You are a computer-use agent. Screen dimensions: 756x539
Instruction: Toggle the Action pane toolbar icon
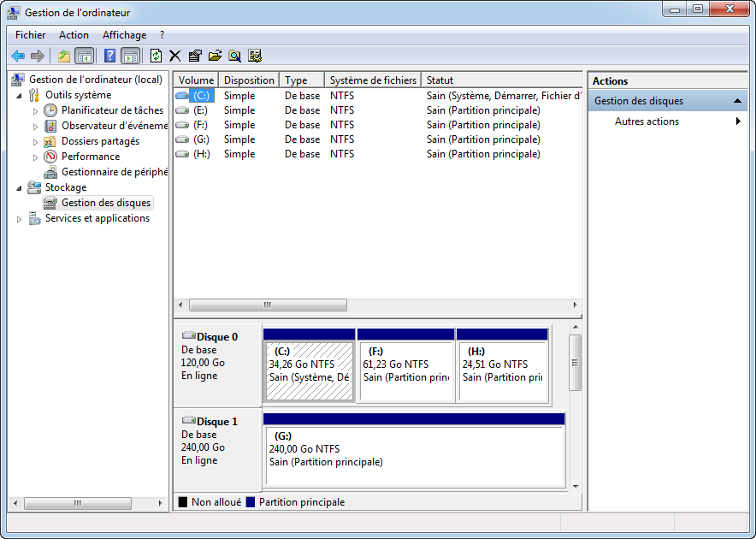tap(130, 56)
